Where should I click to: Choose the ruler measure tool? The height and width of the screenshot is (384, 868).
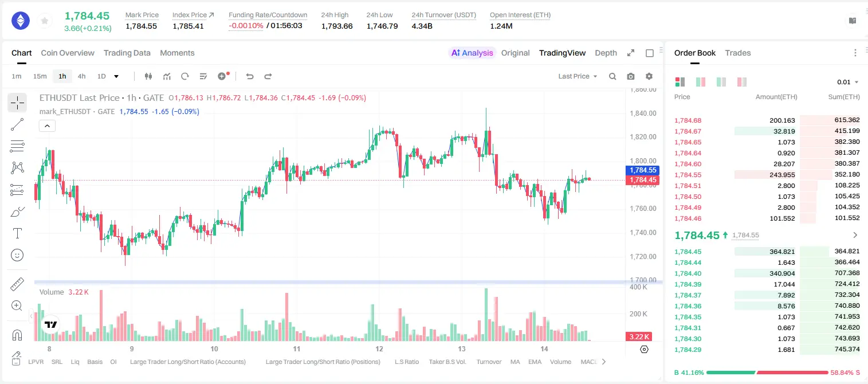coord(17,284)
